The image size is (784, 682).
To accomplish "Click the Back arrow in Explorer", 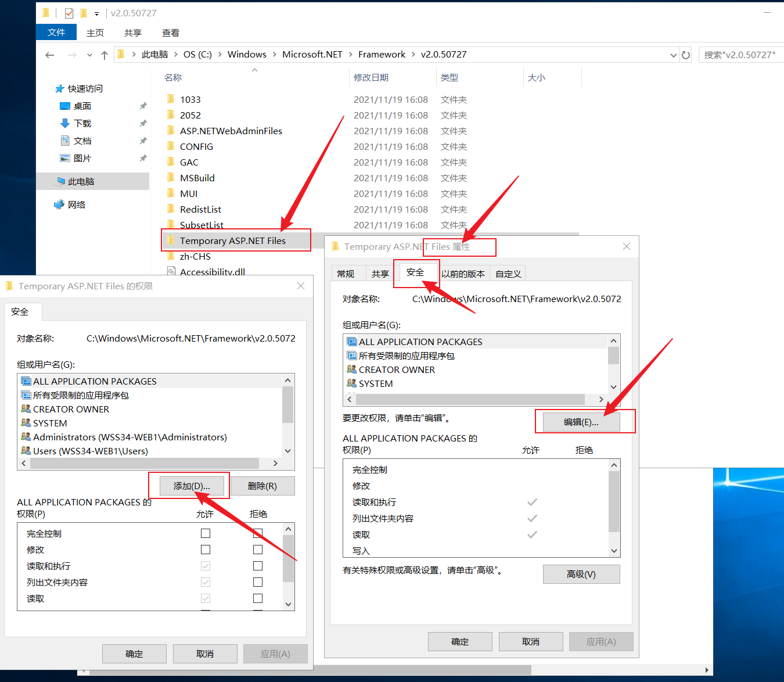I will coord(50,55).
